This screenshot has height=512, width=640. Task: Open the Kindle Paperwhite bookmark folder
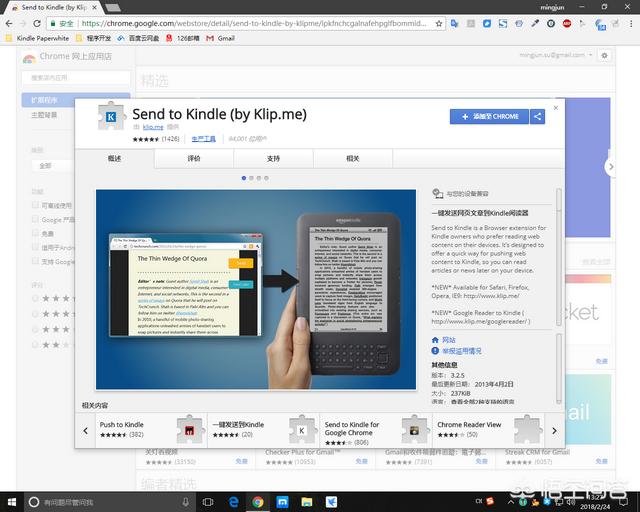point(38,38)
